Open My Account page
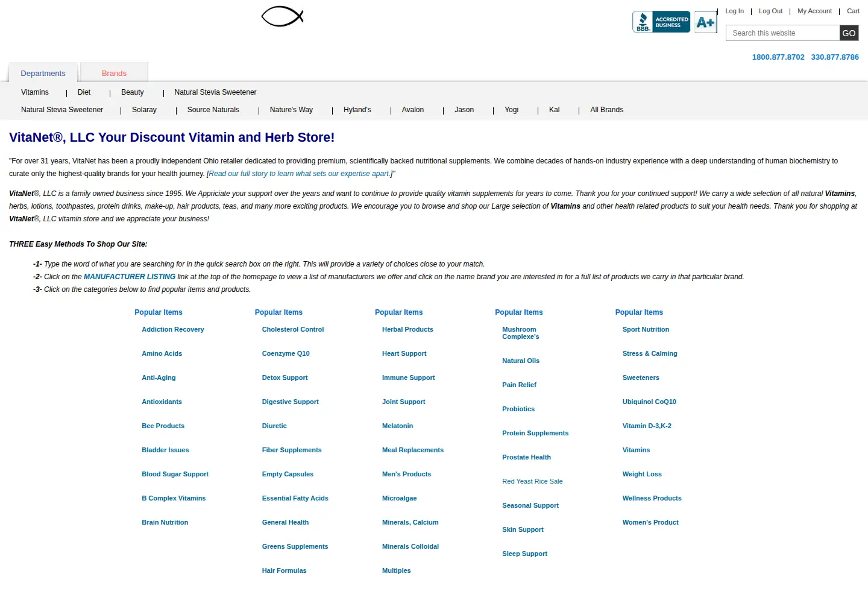The height and width of the screenshot is (603, 868). tap(814, 11)
